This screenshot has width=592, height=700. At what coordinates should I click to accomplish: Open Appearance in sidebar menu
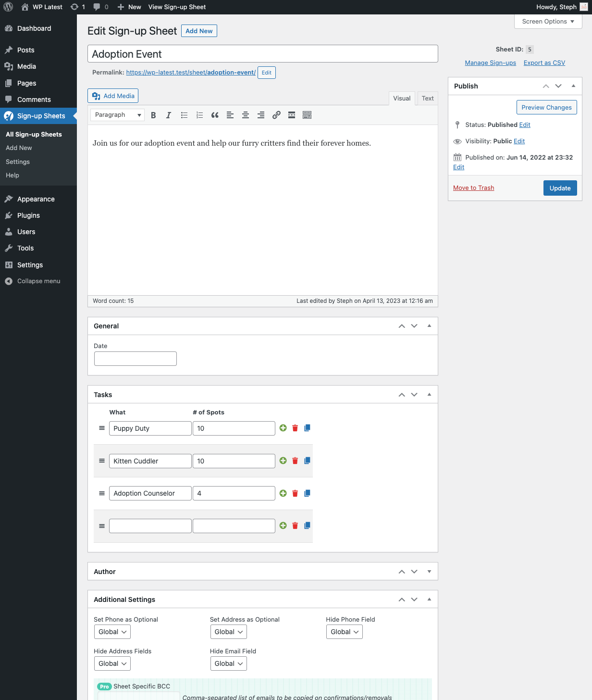pyautogui.click(x=38, y=199)
